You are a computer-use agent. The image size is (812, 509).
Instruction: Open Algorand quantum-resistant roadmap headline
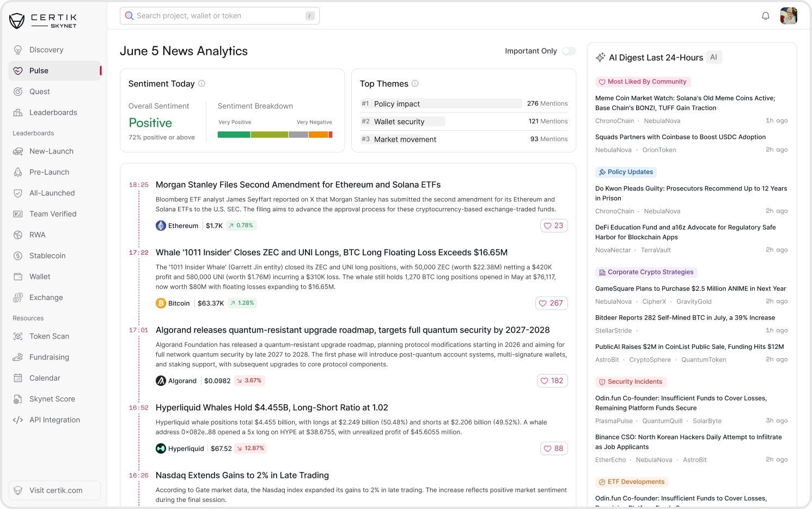(352, 330)
